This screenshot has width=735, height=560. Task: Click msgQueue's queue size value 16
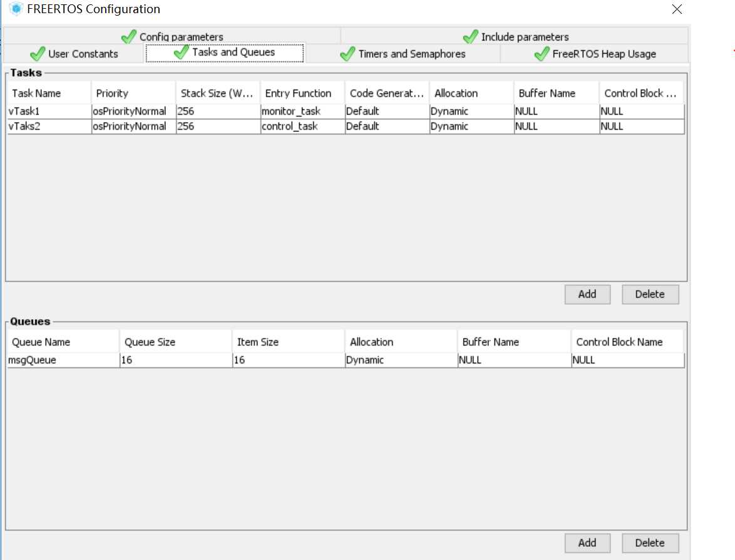tap(177, 360)
